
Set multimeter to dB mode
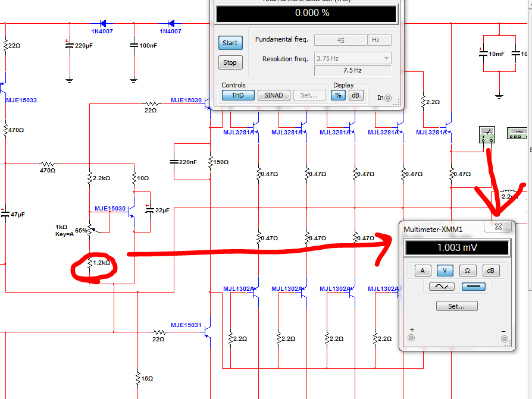[490, 271]
